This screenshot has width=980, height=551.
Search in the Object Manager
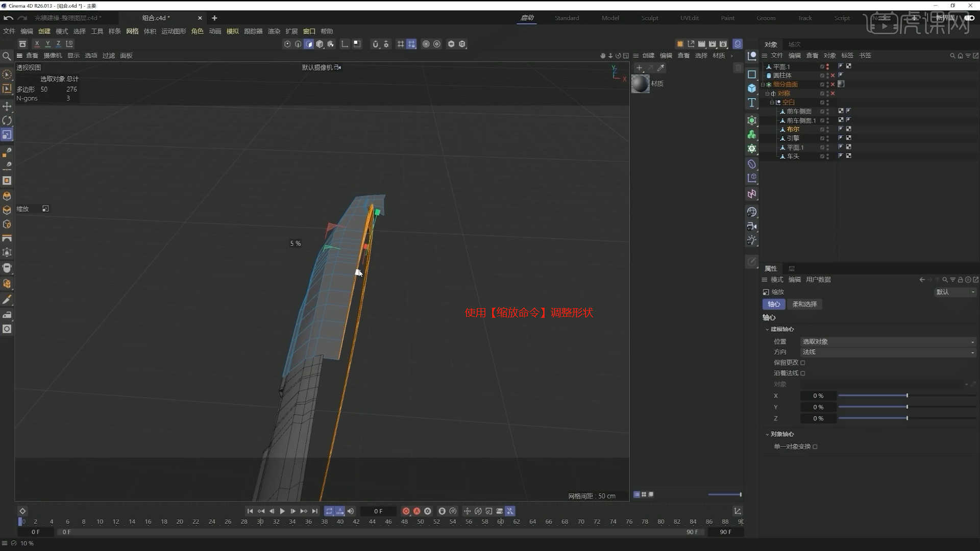[952, 56]
